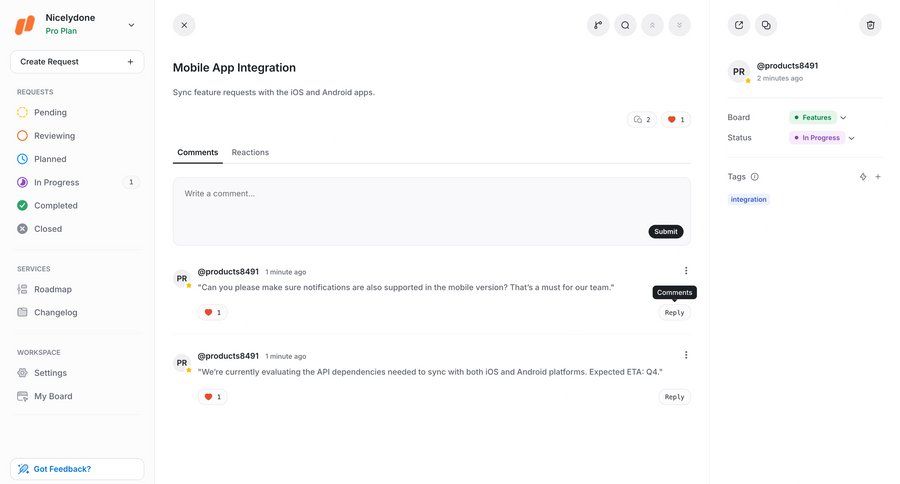Click the AI sparkle icon beside Tags

click(x=863, y=177)
